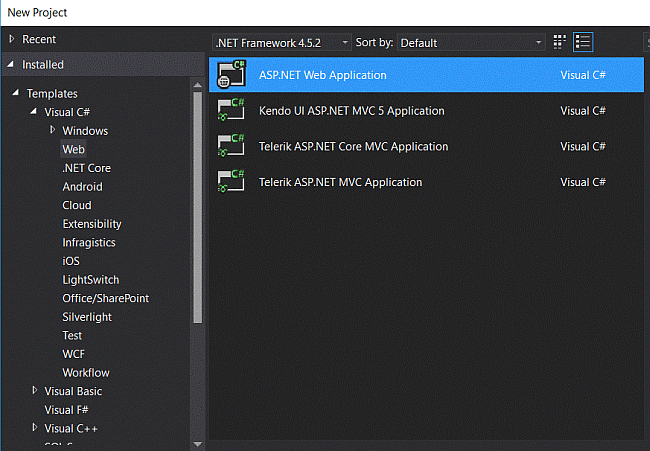Collapse the Installed section
This screenshot has width=650, height=451.
point(12,64)
